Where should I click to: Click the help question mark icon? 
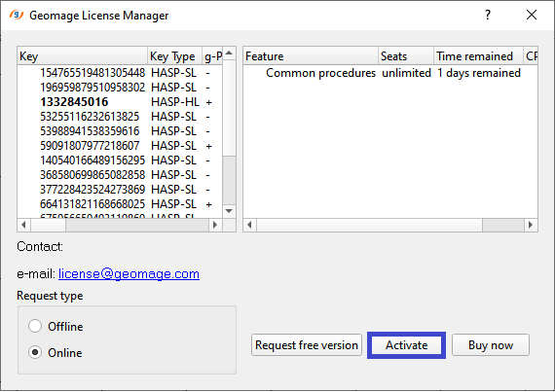488,15
